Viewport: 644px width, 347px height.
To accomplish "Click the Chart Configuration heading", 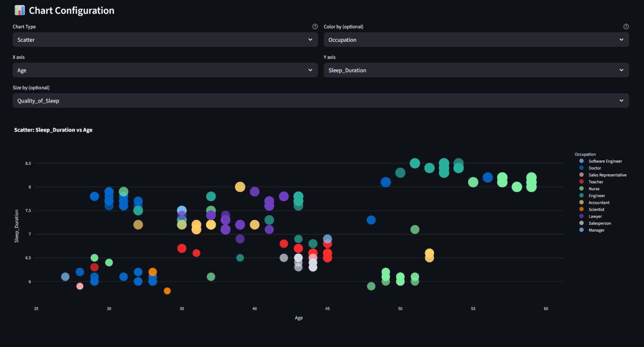I will coord(72,10).
